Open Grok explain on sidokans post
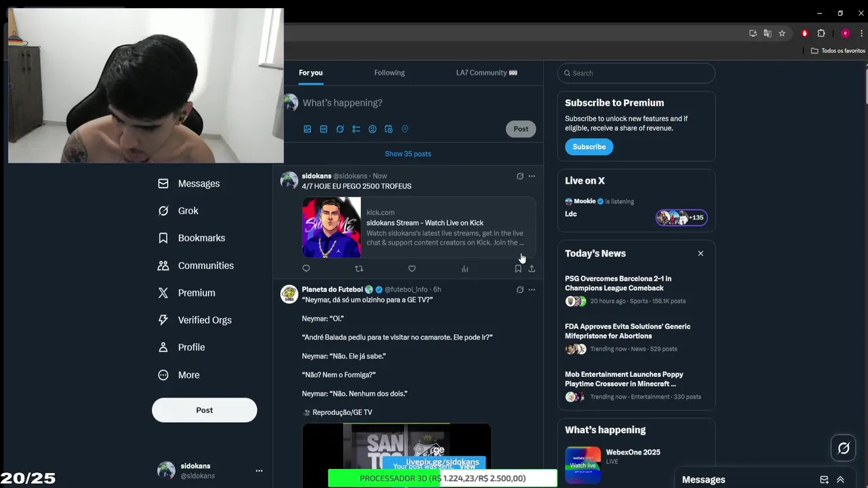 (520, 176)
